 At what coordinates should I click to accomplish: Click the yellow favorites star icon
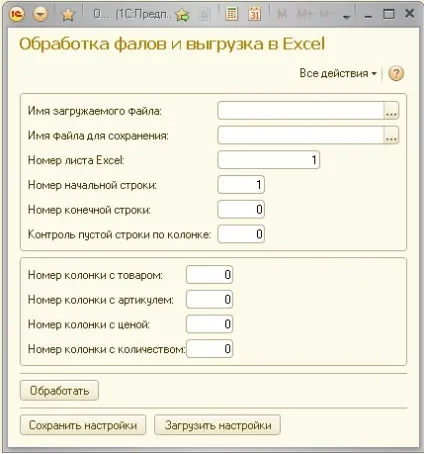68,15
